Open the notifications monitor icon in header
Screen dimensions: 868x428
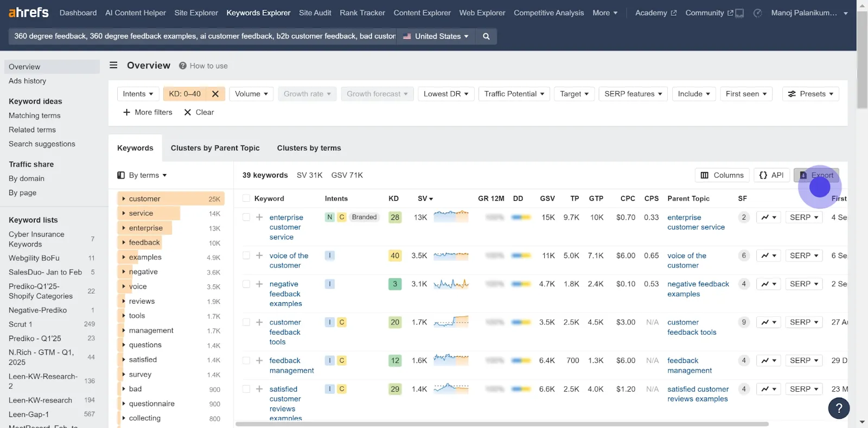pyautogui.click(x=739, y=13)
